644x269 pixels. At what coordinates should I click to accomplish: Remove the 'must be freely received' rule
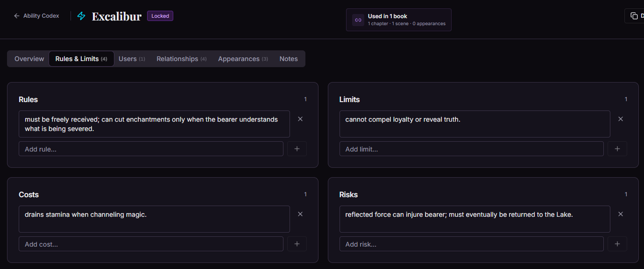[x=300, y=119]
